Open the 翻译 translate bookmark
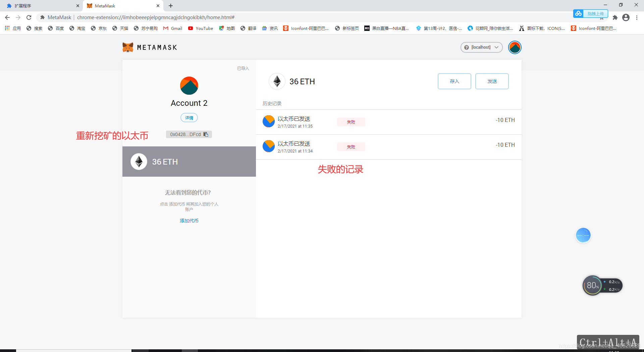Viewport: 644px width, 352px height. click(248, 29)
